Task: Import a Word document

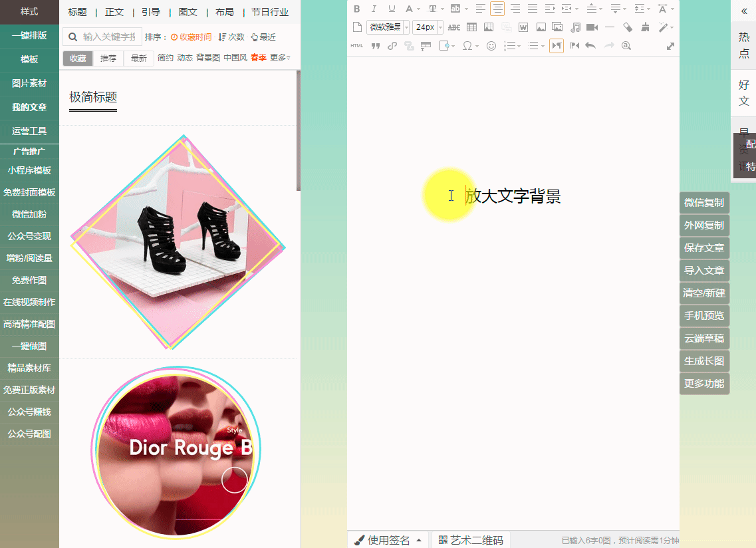Action: [523, 27]
